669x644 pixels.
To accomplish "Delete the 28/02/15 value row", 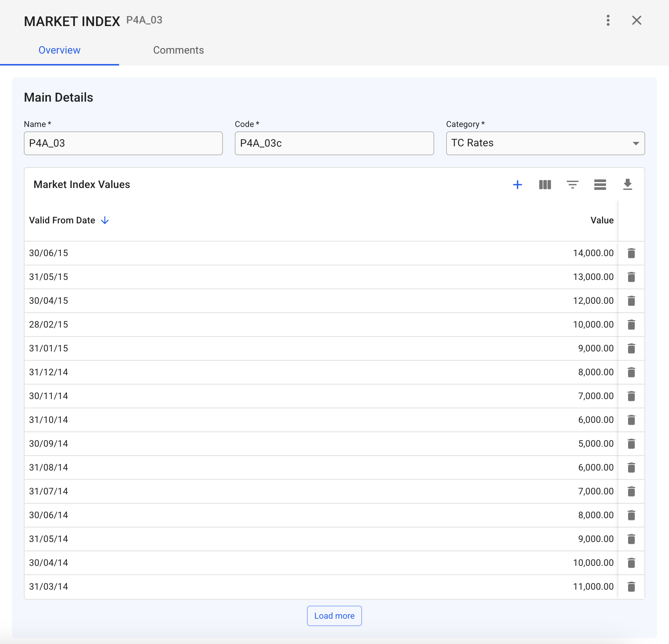I will (x=631, y=325).
